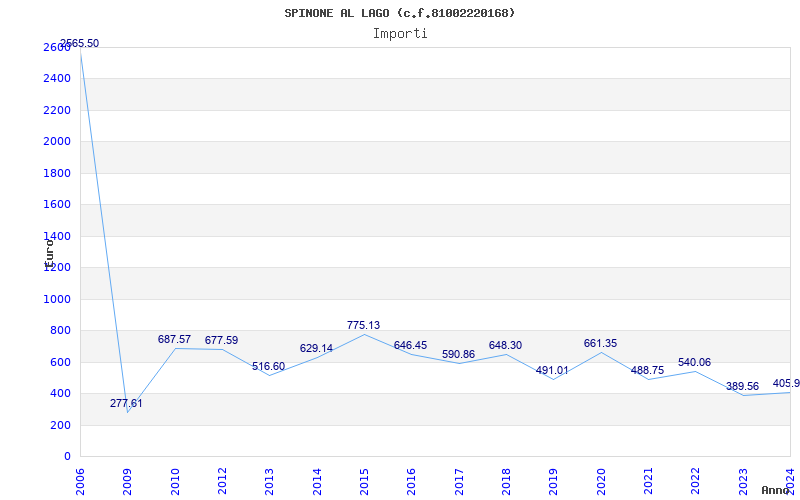Click the 2016 year axis label
800x500 pixels.
click(x=412, y=481)
